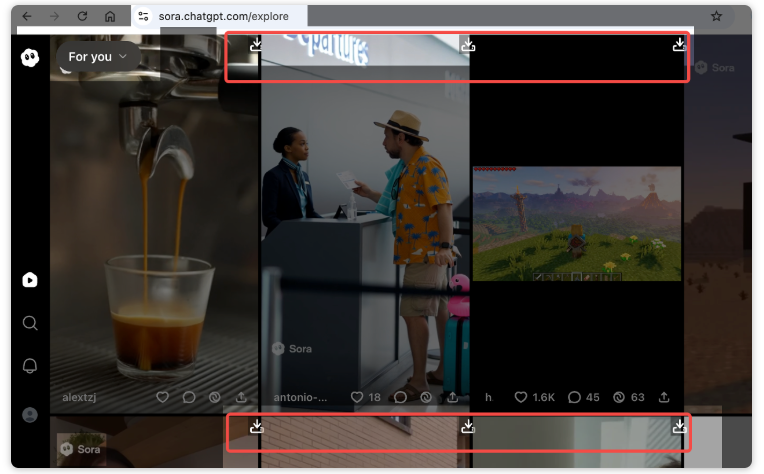Download the brick wall video in the lower row
Viewport: 764px width, 474px height.
pyautogui.click(x=468, y=427)
